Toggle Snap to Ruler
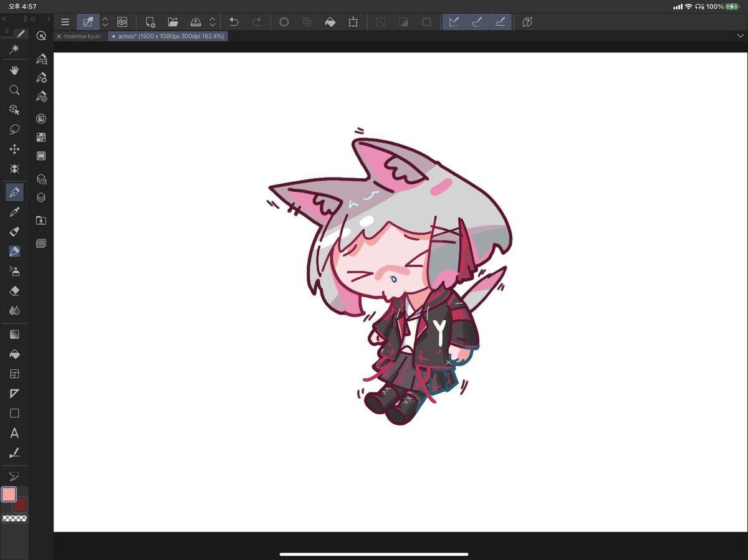 (454, 22)
